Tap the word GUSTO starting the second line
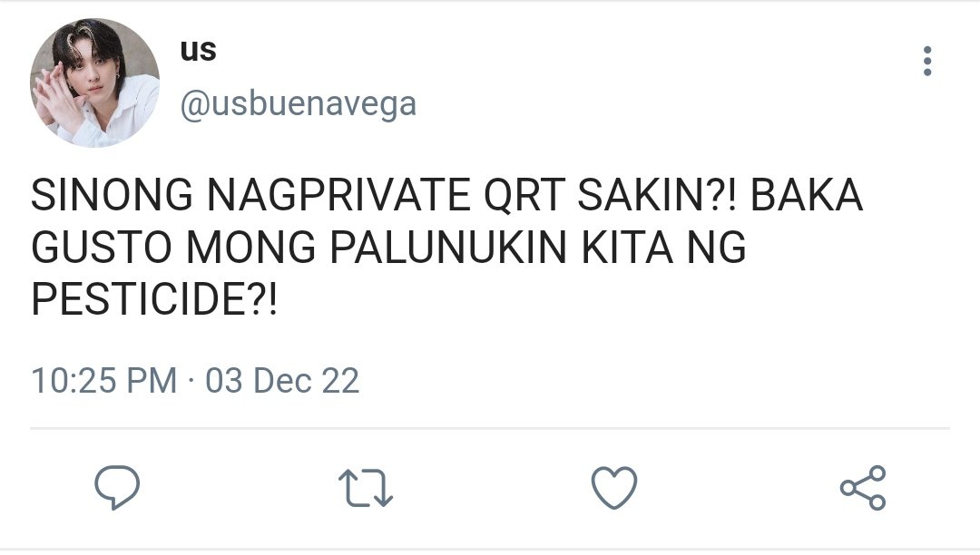 click(102, 248)
